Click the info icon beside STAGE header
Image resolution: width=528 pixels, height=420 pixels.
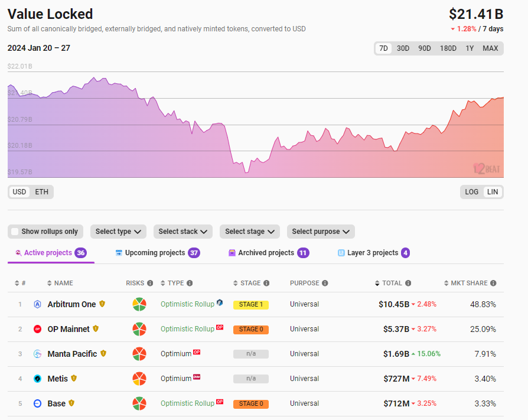(x=266, y=284)
